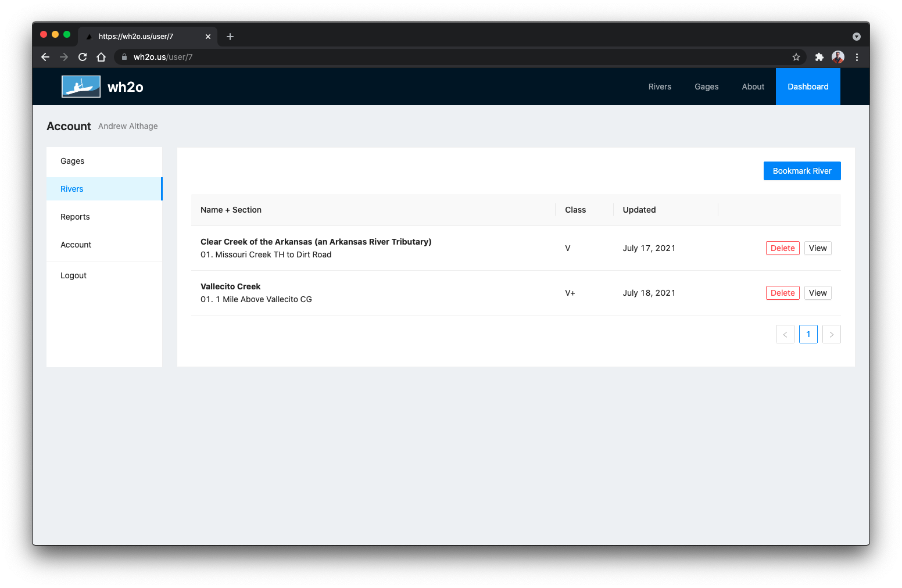902x588 pixels.
Task: Delete the Vallecito Creek bookmark
Action: click(782, 293)
